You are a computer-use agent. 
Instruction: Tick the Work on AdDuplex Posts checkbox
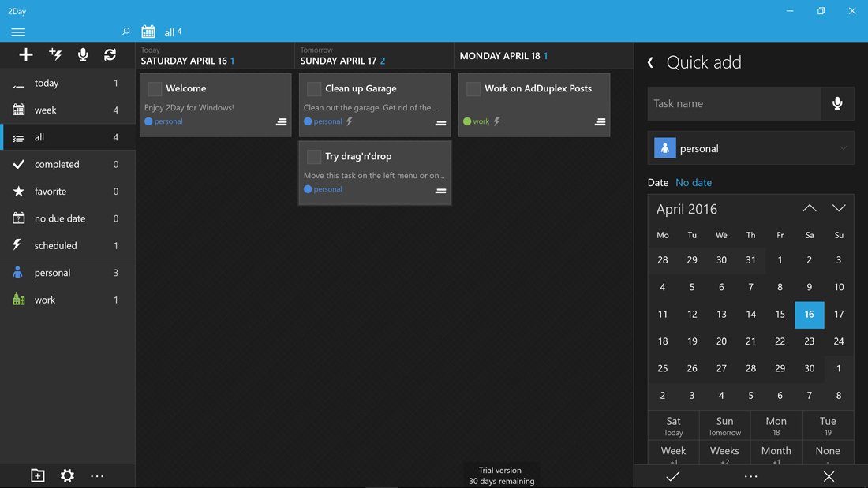(473, 89)
